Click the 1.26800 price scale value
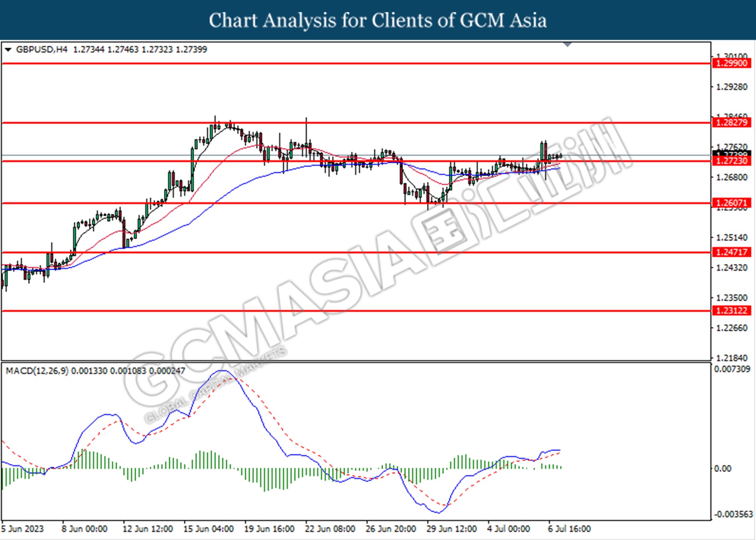 point(732,177)
